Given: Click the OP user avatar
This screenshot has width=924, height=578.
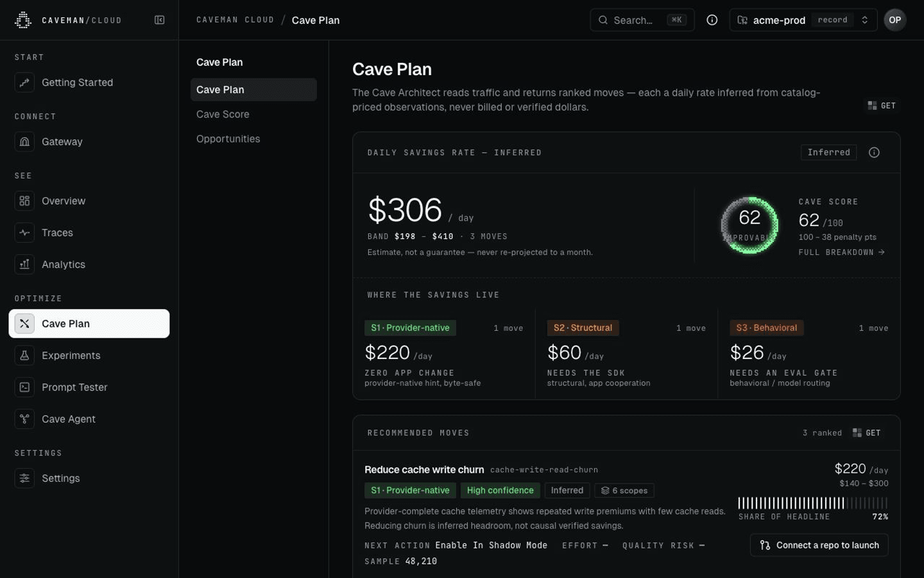Looking at the screenshot, I should click(x=895, y=20).
